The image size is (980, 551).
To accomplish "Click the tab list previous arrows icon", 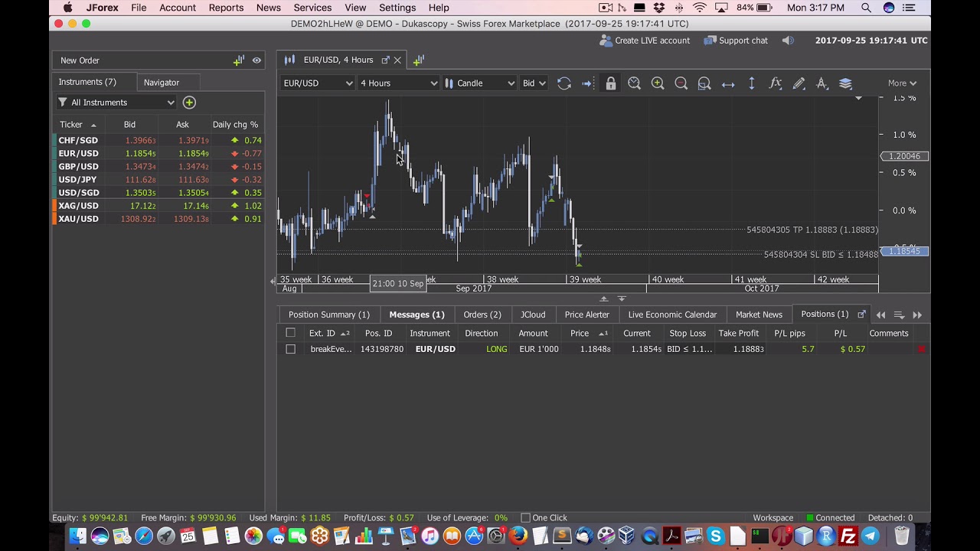I will (880, 315).
